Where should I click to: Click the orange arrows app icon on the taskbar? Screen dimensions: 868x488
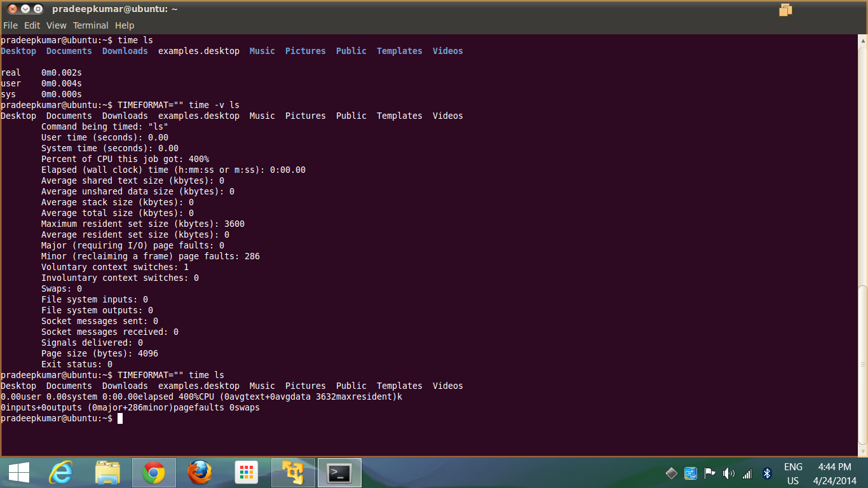[292, 473]
